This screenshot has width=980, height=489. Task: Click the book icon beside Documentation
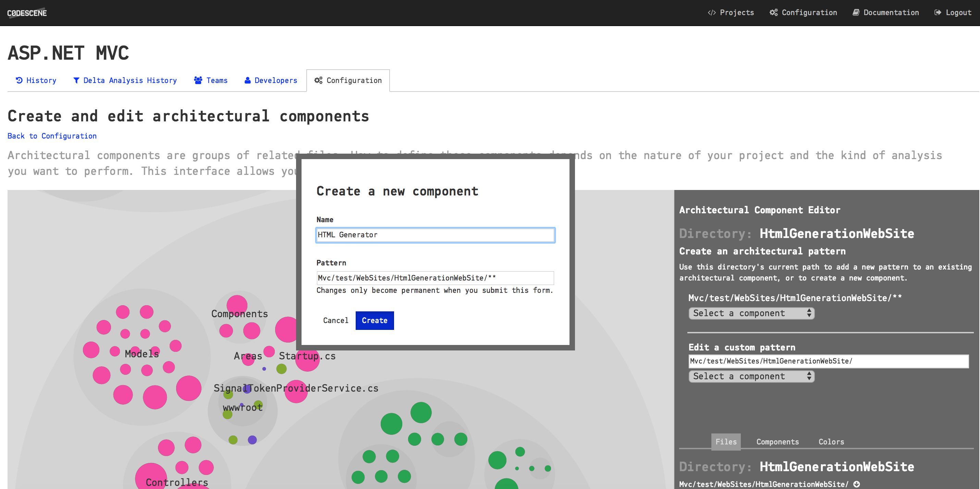[856, 13]
